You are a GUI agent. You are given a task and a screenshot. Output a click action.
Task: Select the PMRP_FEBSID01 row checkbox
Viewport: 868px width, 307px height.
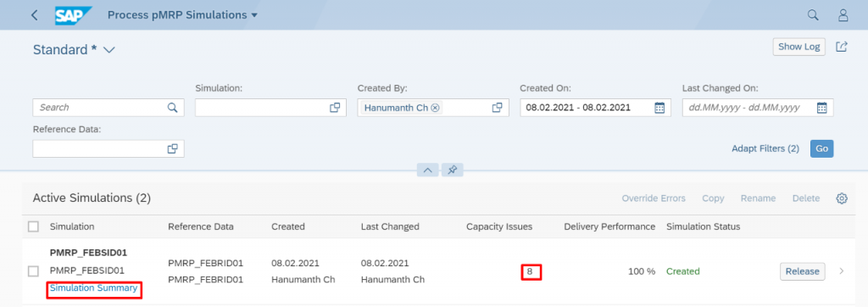coord(33,271)
